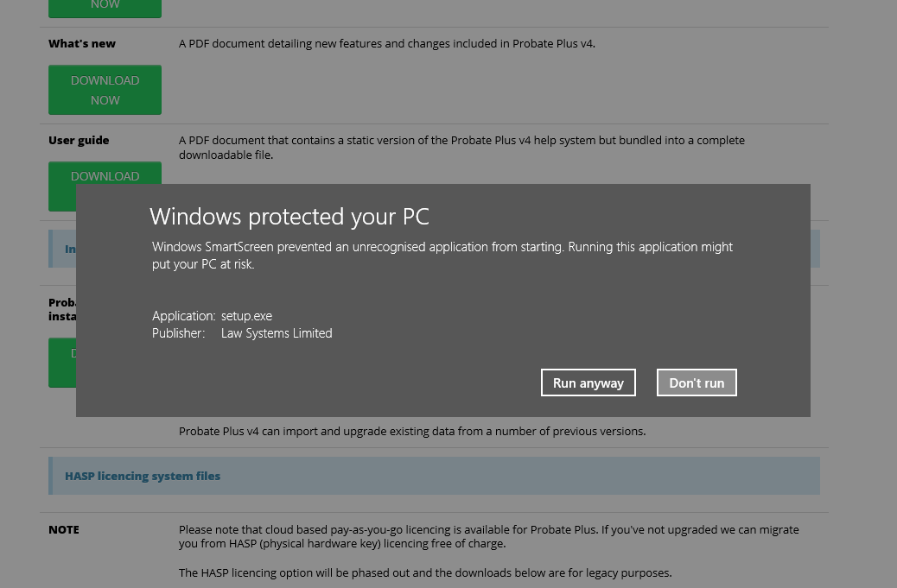Click the What's new row label
This screenshot has height=588, width=897.
[82, 43]
